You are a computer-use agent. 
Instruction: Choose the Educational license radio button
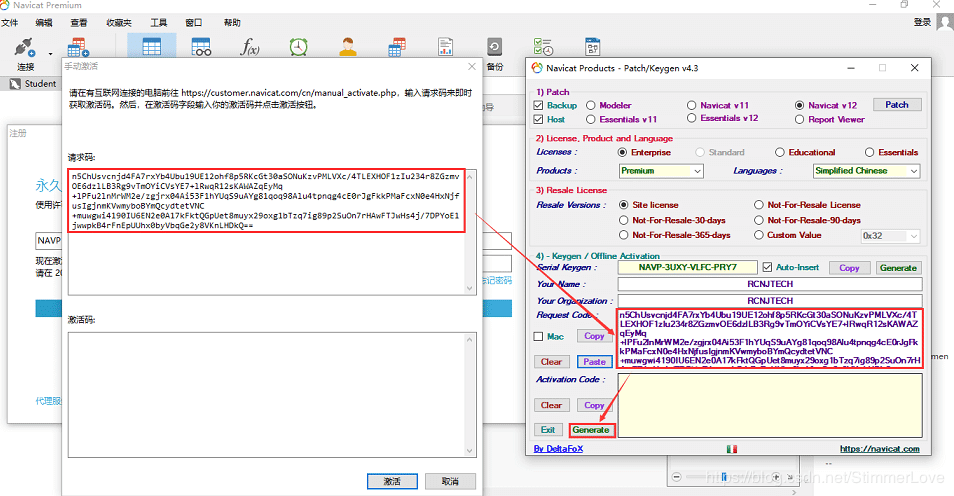[x=780, y=152]
